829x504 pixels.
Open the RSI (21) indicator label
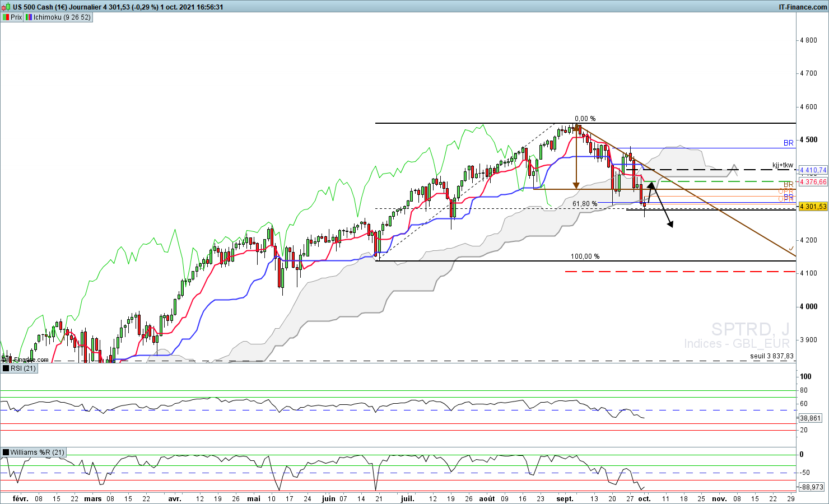23,368
